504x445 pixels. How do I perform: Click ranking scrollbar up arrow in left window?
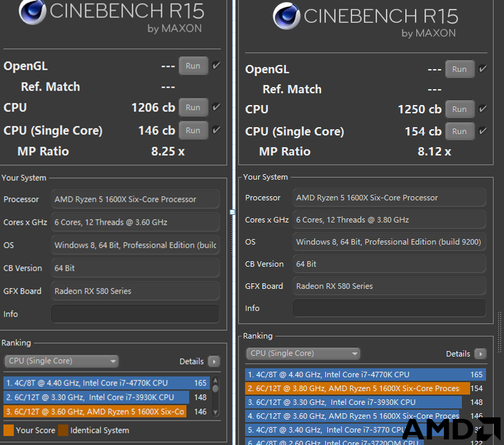[215, 381]
